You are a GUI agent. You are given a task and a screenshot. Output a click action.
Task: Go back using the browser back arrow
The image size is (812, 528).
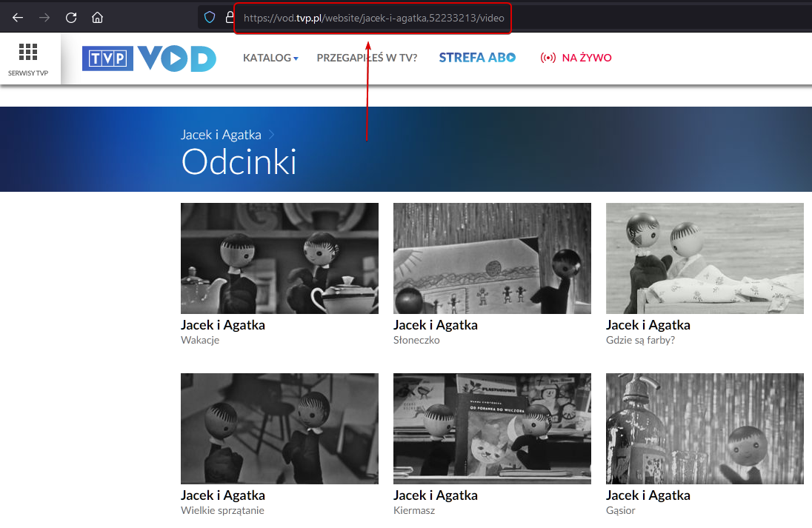[x=18, y=18]
